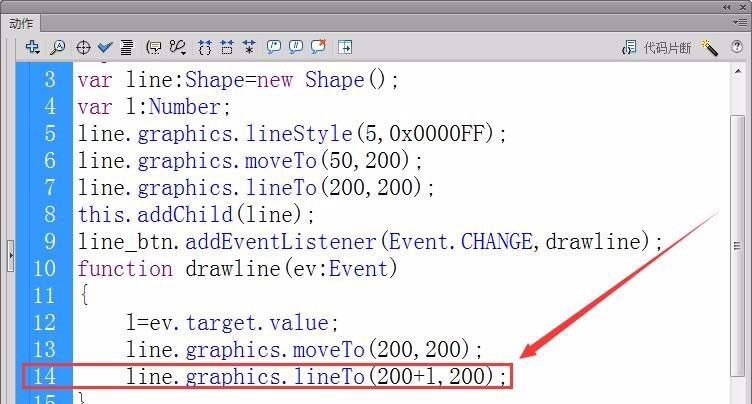Click on 'lineStyle' in line 5
The height and width of the screenshot is (404, 752).
tap(299, 134)
